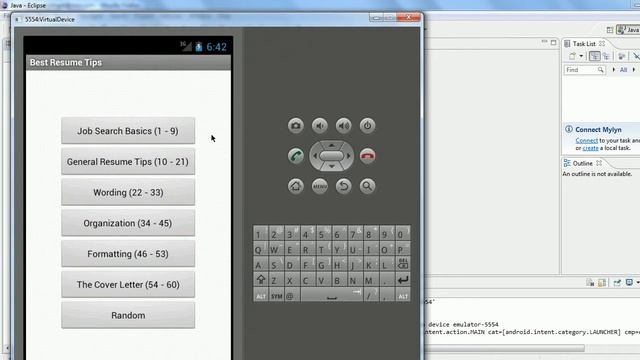The image size is (640, 360).
Task: Click the emulator MENU button
Action: (320, 186)
